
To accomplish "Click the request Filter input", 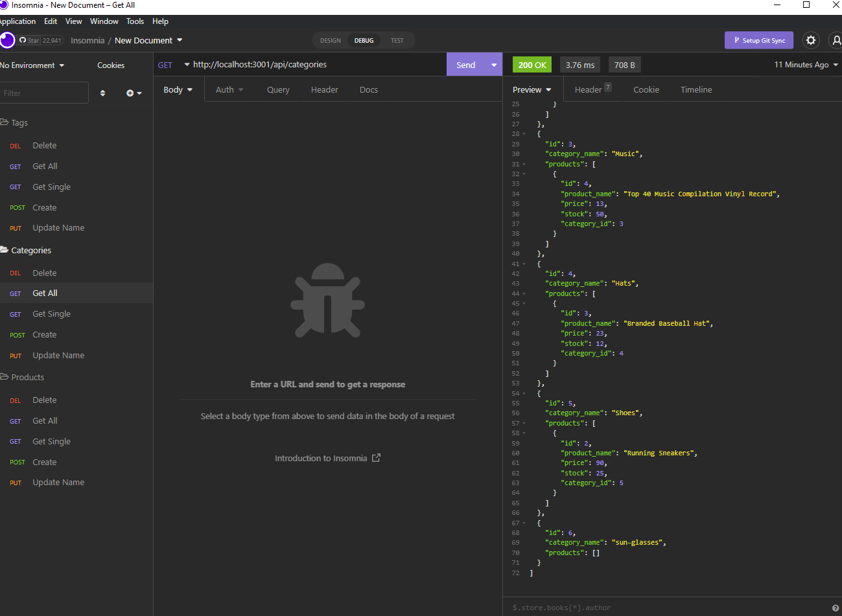I will (x=44, y=93).
